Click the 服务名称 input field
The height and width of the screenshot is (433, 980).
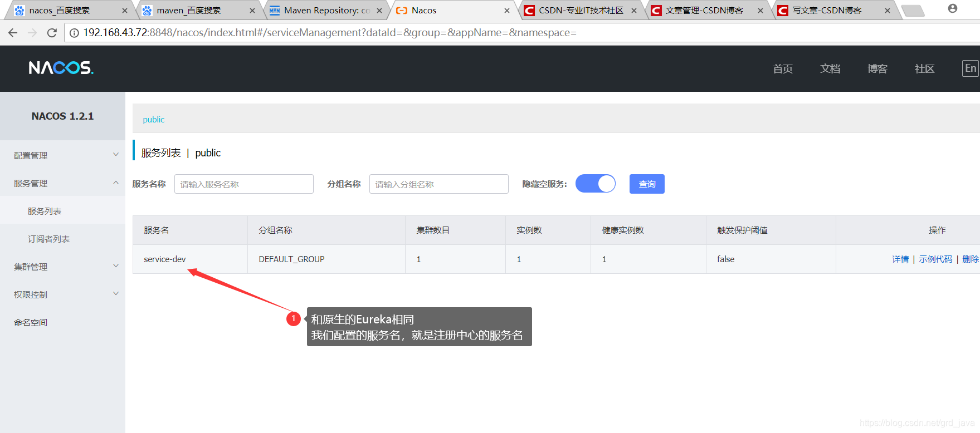(244, 184)
